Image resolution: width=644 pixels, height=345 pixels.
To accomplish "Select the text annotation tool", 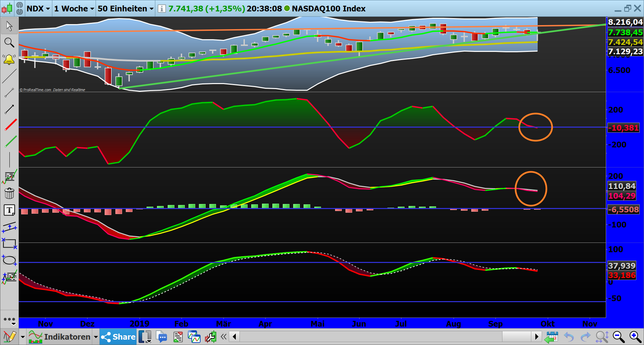I will click(9, 210).
